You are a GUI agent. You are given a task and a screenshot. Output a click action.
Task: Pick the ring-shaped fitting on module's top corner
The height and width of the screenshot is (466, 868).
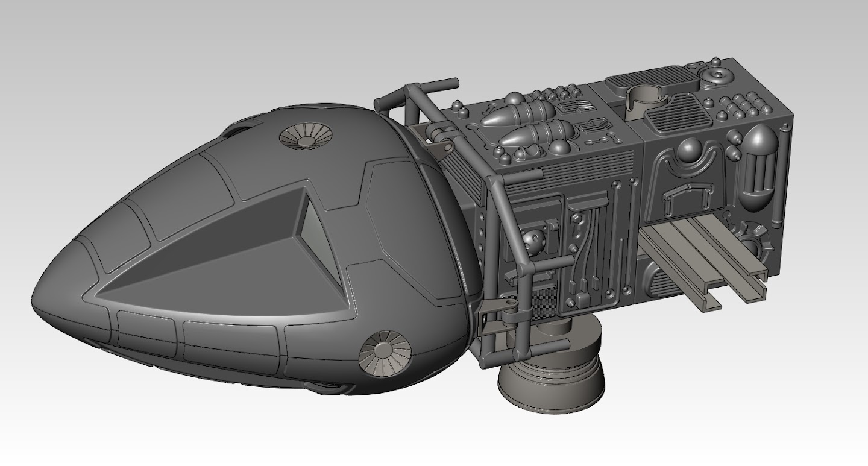719,77
